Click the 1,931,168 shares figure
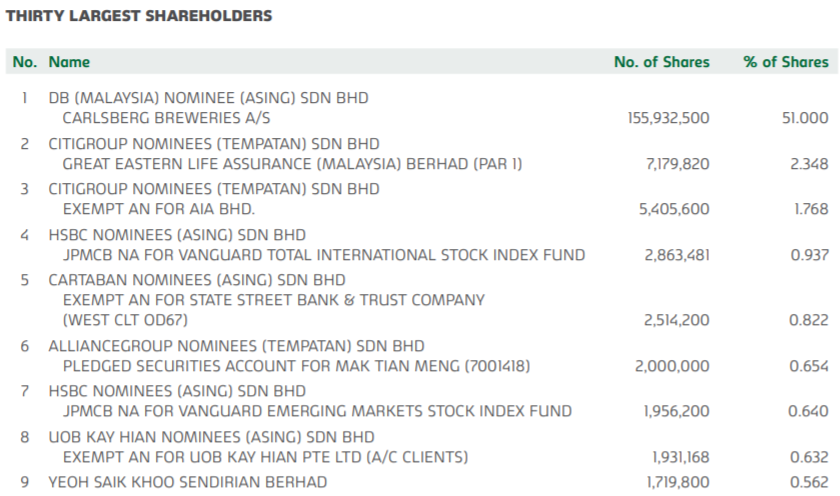 point(680,457)
